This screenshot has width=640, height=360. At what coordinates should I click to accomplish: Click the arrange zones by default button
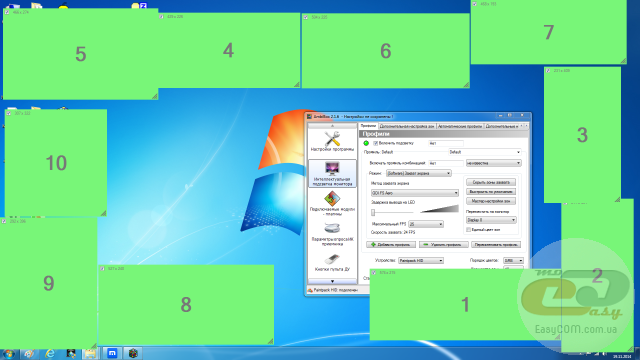point(491,192)
